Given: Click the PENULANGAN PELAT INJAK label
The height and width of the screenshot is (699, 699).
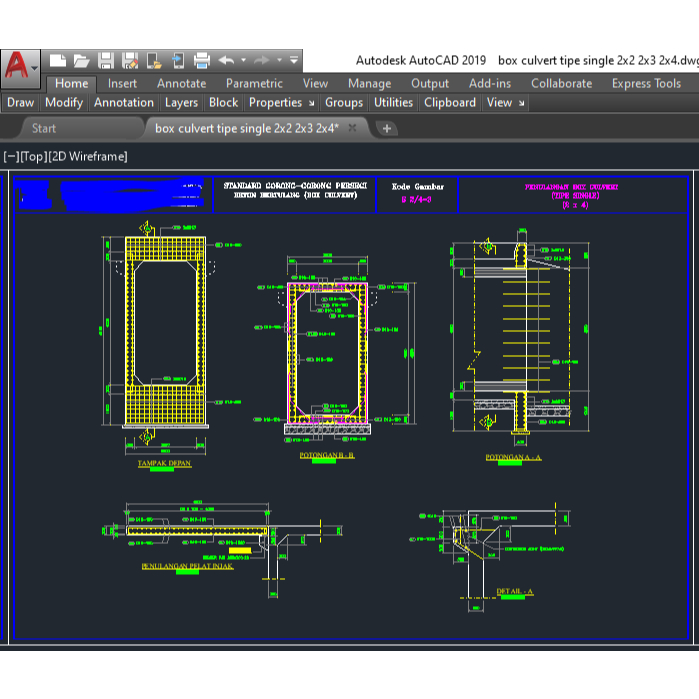Looking at the screenshot, I should pos(187,566).
